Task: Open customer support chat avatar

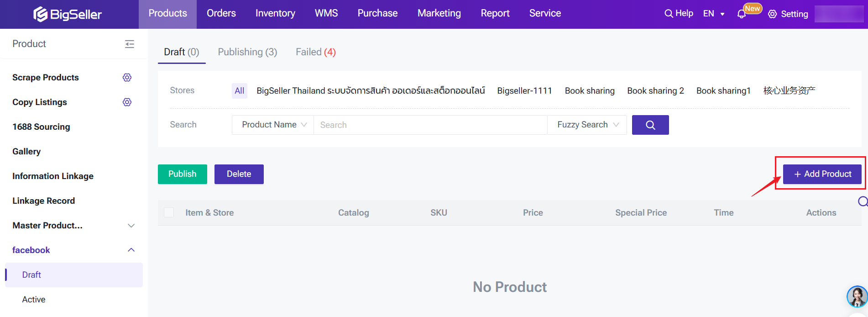Action: tap(857, 297)
